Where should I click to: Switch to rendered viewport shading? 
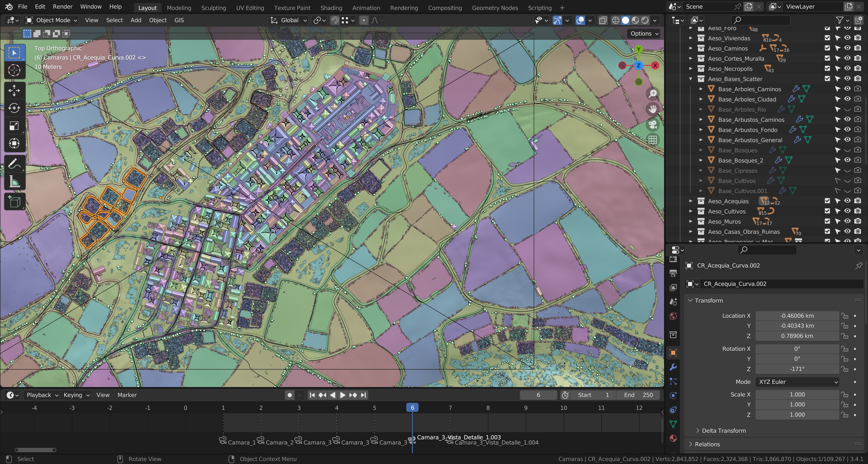pos(645,20)
